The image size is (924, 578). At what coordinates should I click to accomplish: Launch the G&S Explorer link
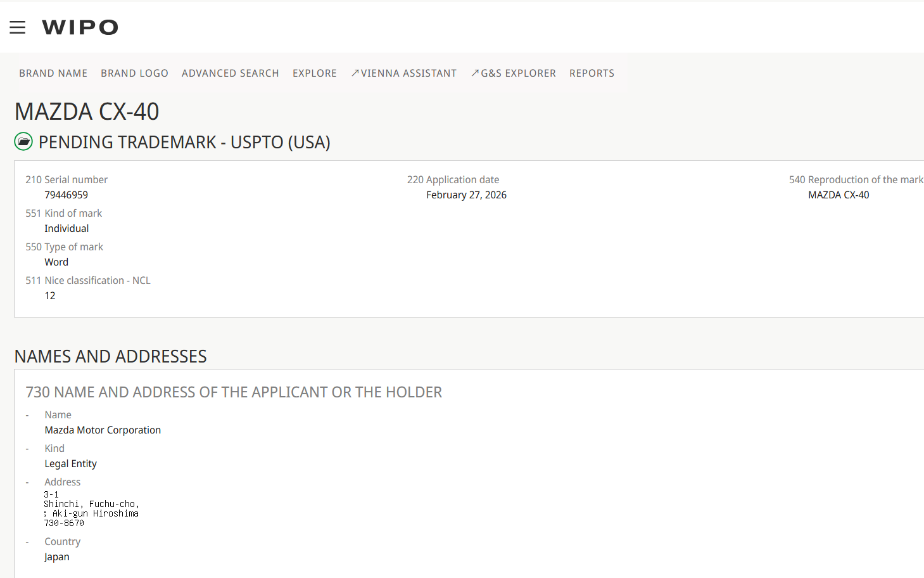518,74
